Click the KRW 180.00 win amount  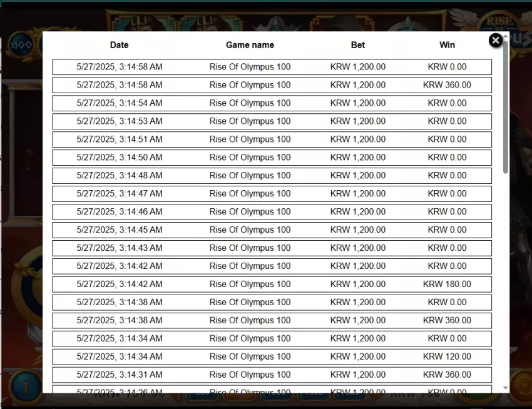point(447,284)
